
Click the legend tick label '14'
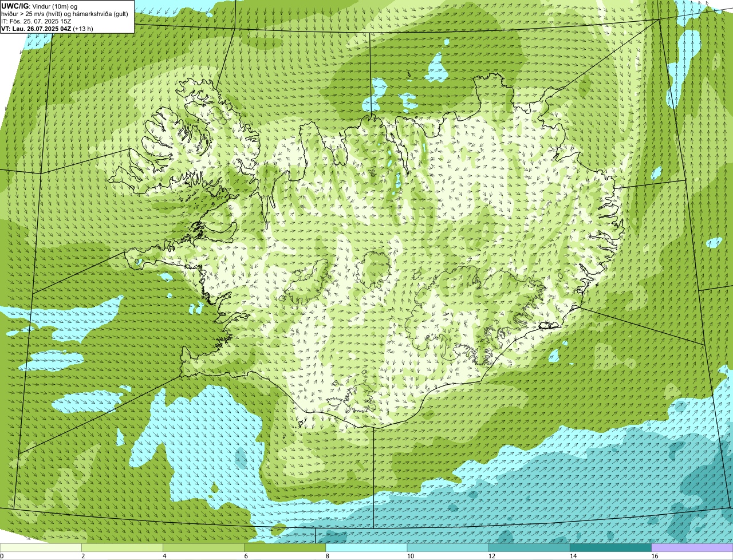pos(573,556)
